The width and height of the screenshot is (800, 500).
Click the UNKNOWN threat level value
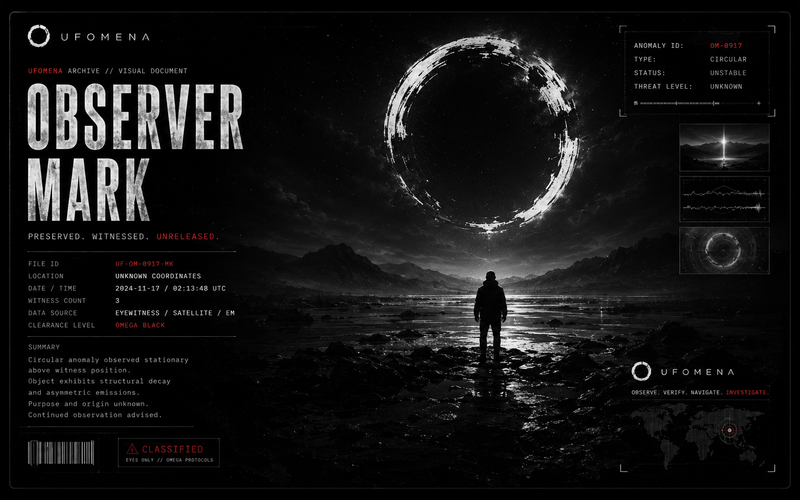[x=726, y=87]
